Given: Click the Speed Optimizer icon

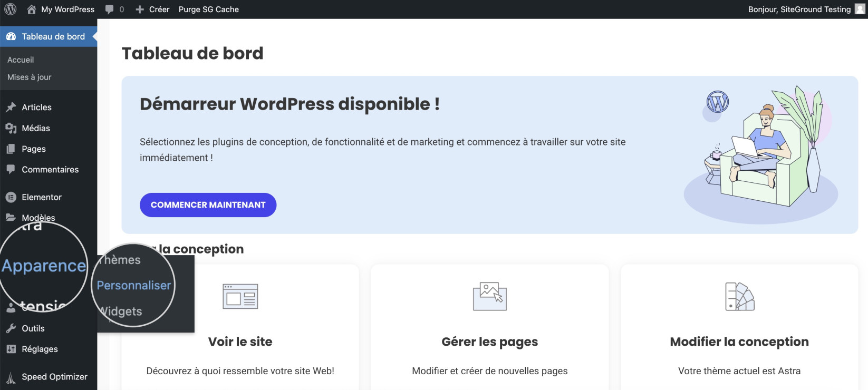Looking at the screenshot, I should tap(11, 377).
